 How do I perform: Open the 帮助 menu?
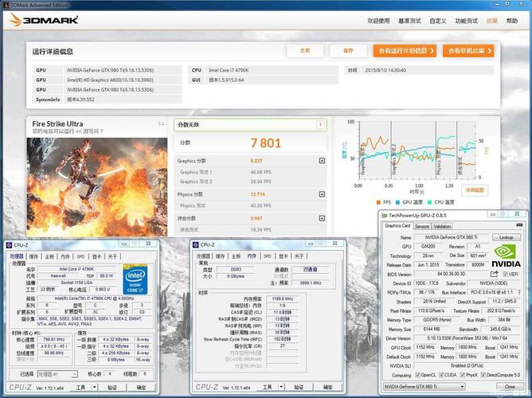(x=512, y=21)
